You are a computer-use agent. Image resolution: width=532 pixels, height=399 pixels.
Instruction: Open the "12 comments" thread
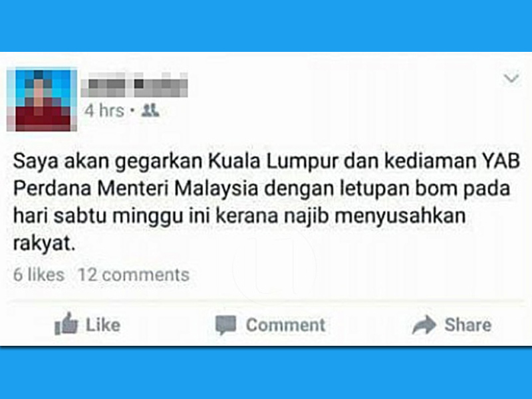[134, 275]
